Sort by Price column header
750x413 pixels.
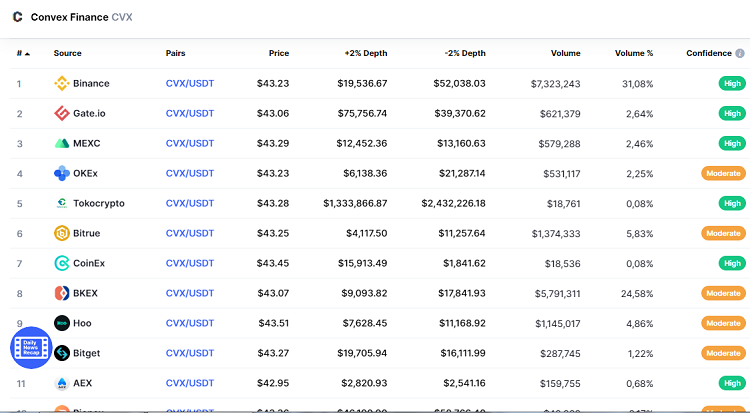tap(279, 53)
